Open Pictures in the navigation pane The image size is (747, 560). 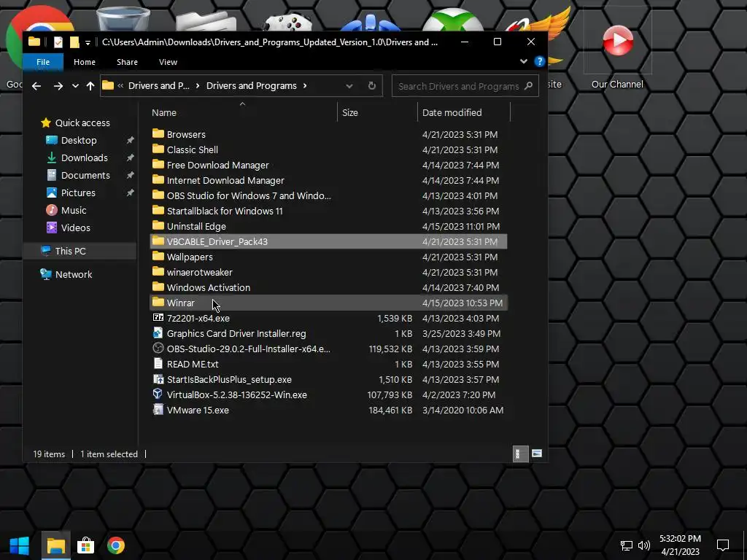(x=78, y=192)
